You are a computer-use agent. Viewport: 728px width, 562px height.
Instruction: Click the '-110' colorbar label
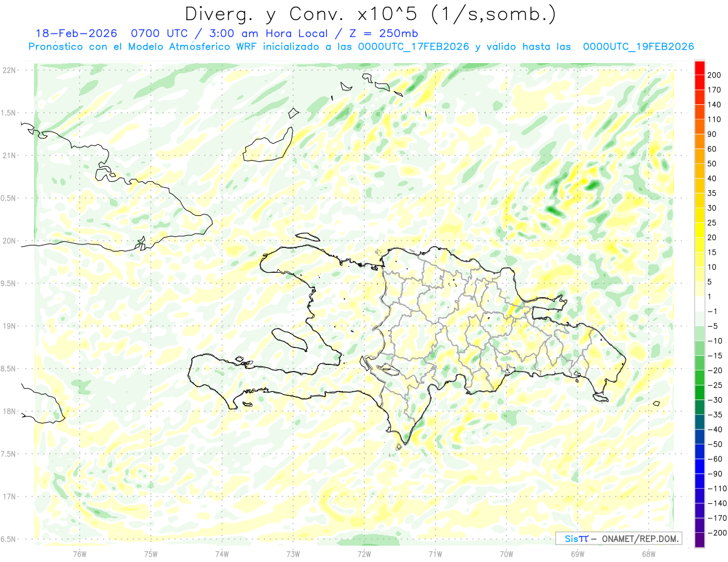pos(718,489)
